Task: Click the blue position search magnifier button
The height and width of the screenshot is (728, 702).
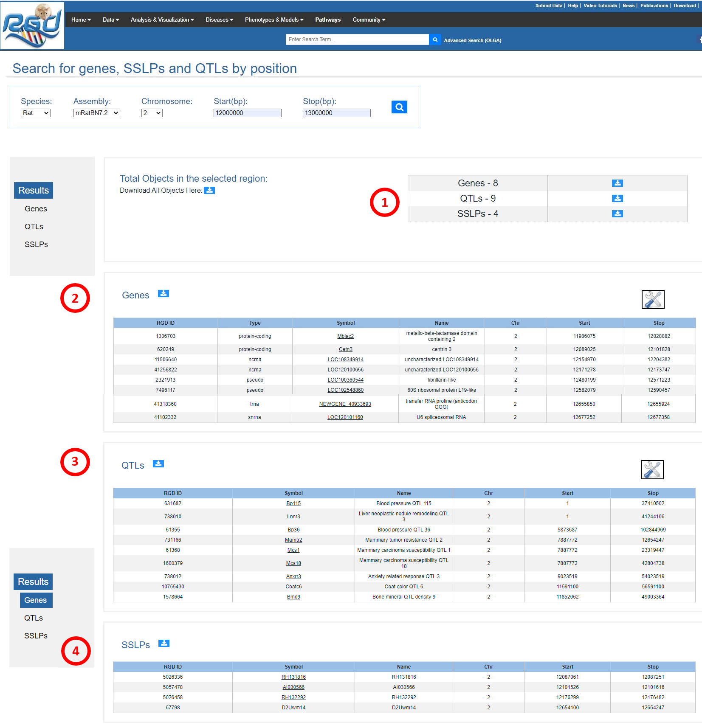Action: click(x=399, y=107)
